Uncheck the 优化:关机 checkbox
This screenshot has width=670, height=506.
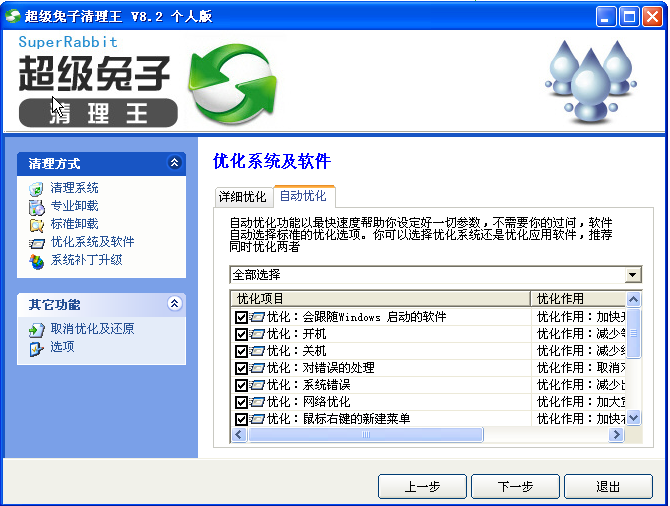(241, 351)
